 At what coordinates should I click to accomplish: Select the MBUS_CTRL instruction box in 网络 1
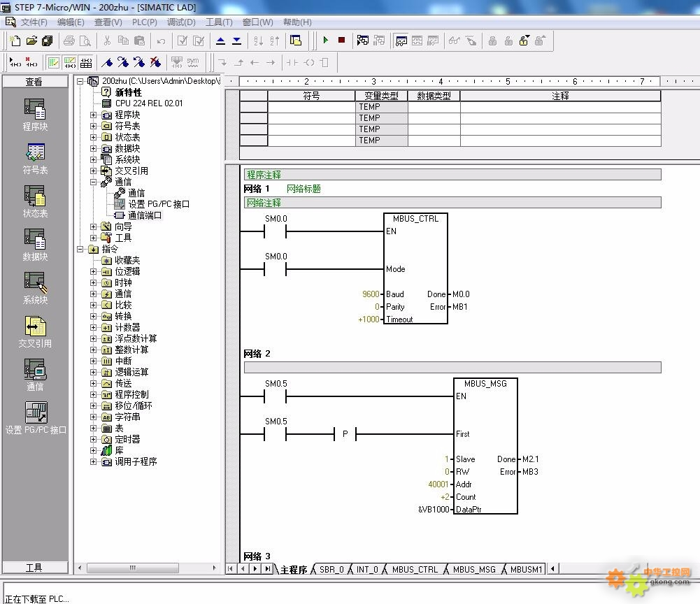click(x=415, y=268)
